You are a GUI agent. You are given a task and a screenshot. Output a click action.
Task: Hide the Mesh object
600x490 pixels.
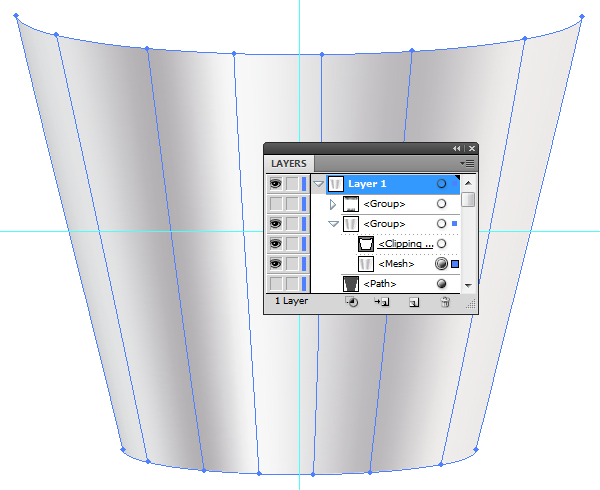tap(276, 264)
